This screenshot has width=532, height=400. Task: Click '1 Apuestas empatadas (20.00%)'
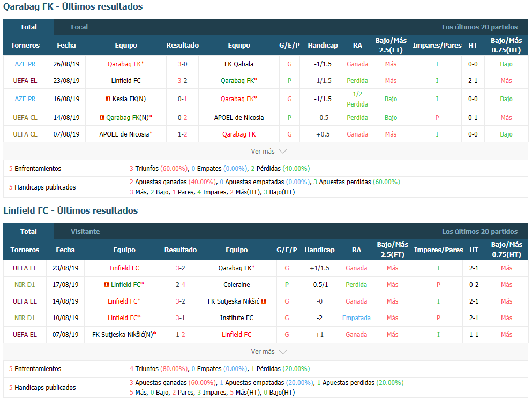tap(266, 383)
